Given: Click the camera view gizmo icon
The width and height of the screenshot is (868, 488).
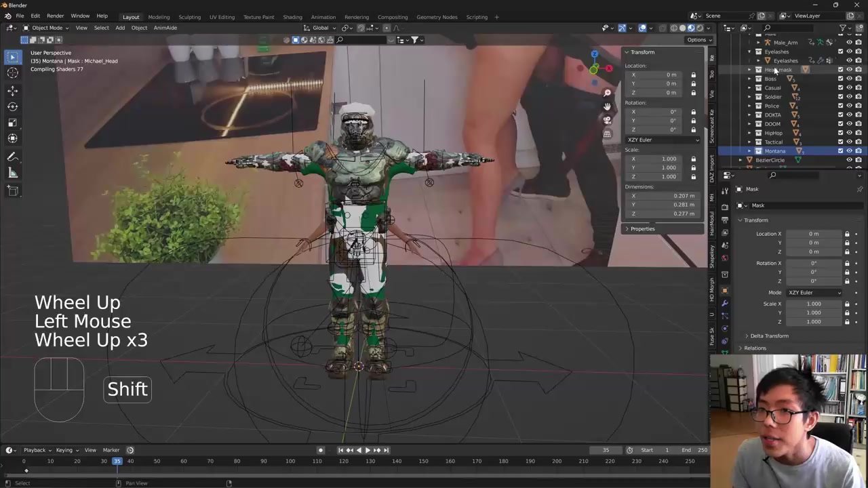Looking at the screenshot, I should [607, 119].
